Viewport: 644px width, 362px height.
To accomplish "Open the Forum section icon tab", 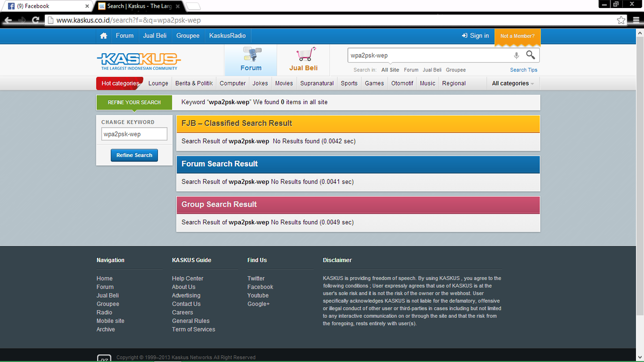I will click(251, 60).
